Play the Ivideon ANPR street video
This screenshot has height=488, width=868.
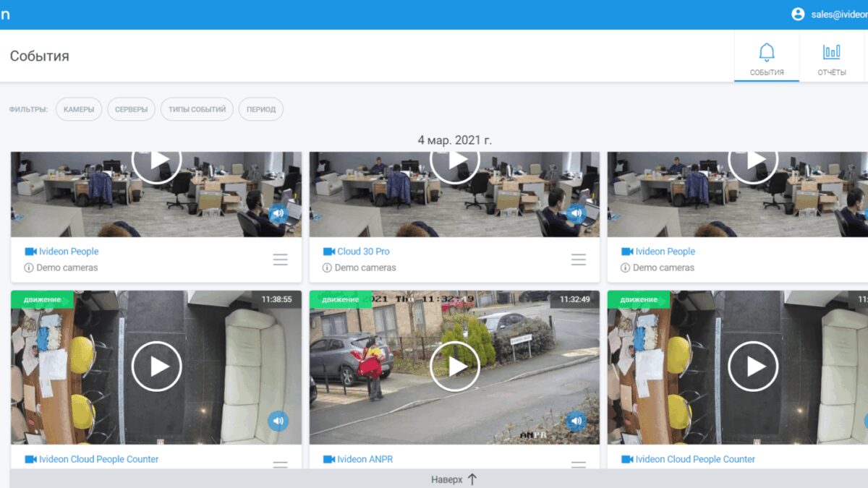[455, 367]
